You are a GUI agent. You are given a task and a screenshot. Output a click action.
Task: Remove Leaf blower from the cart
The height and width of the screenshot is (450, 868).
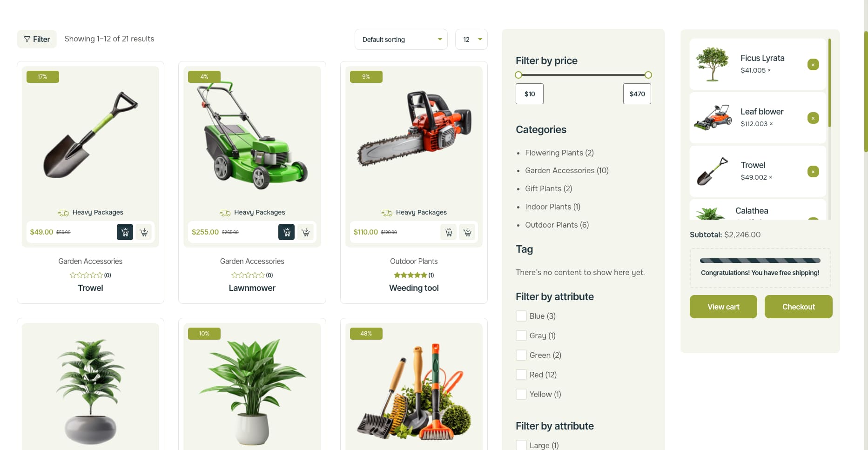[813, 118]
